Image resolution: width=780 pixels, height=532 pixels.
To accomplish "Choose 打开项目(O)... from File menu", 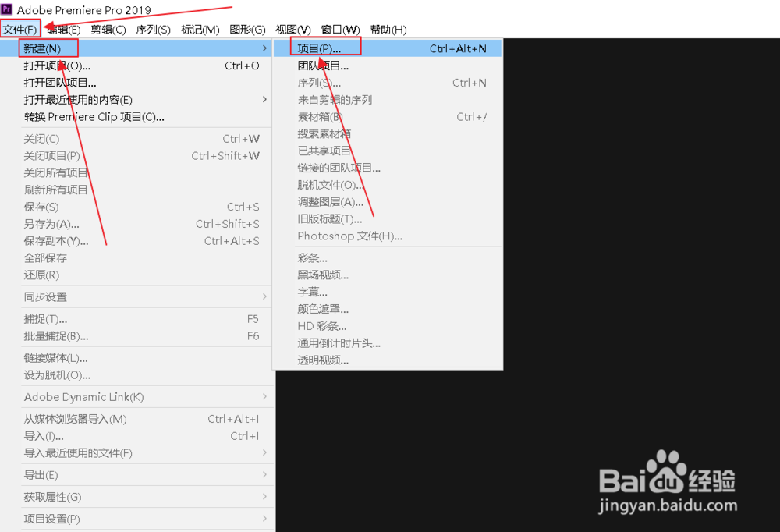I will (136, 66).
